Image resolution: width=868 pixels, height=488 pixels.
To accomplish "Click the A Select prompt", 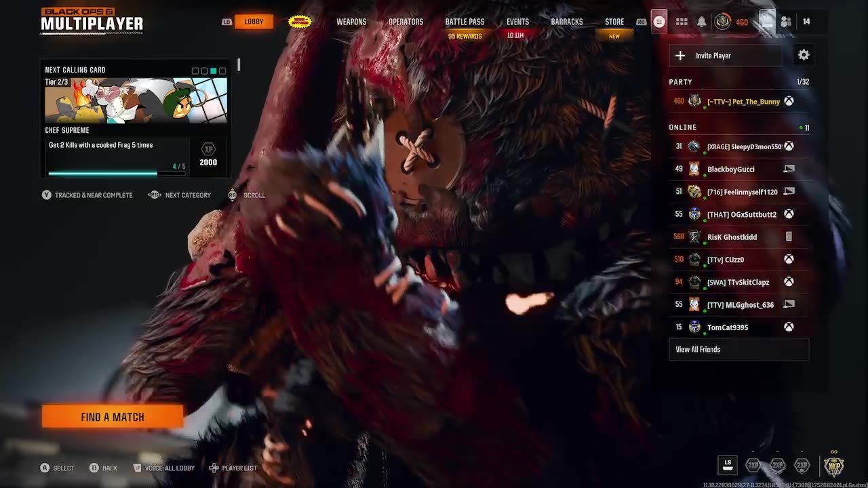I will tap(58, 468).
